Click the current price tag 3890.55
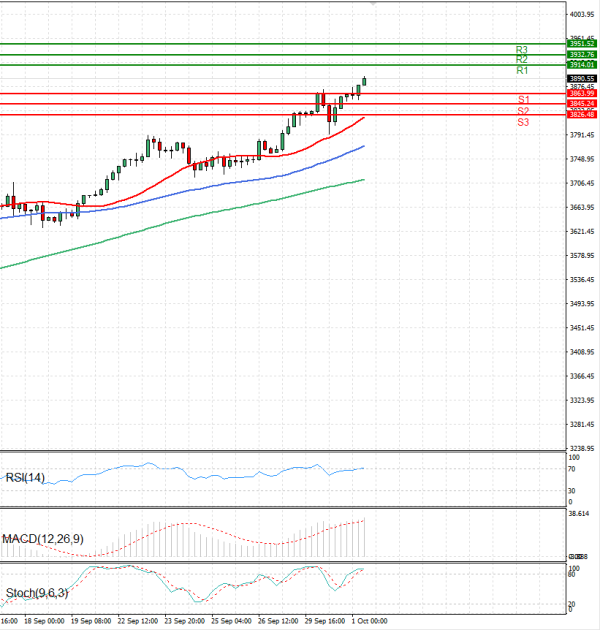600x630 pixels. (x=581, y=78)
